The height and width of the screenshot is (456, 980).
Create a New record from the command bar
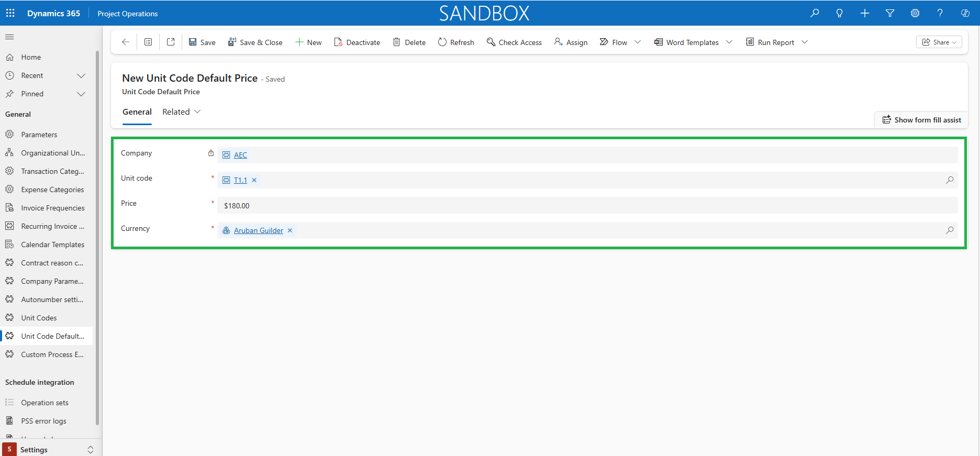point(308,42)
